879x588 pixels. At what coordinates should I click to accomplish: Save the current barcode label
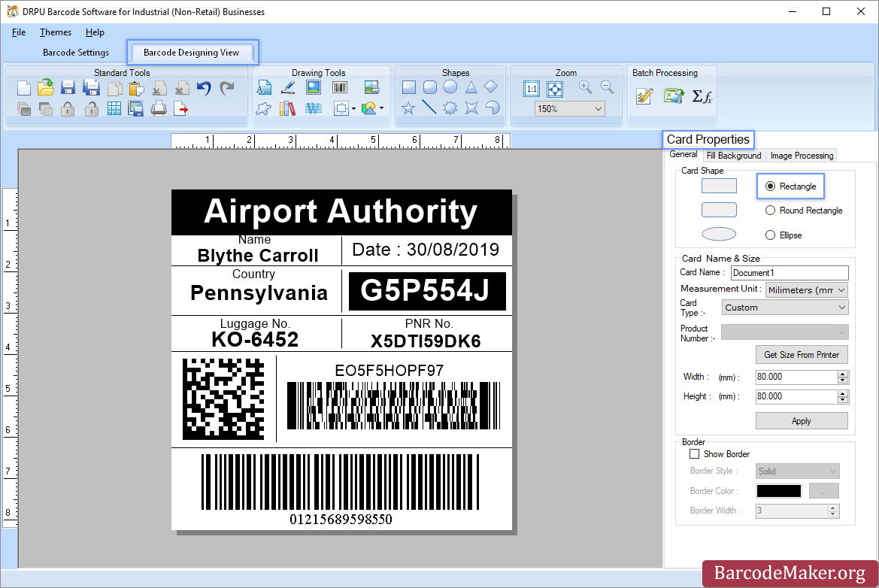68,88
